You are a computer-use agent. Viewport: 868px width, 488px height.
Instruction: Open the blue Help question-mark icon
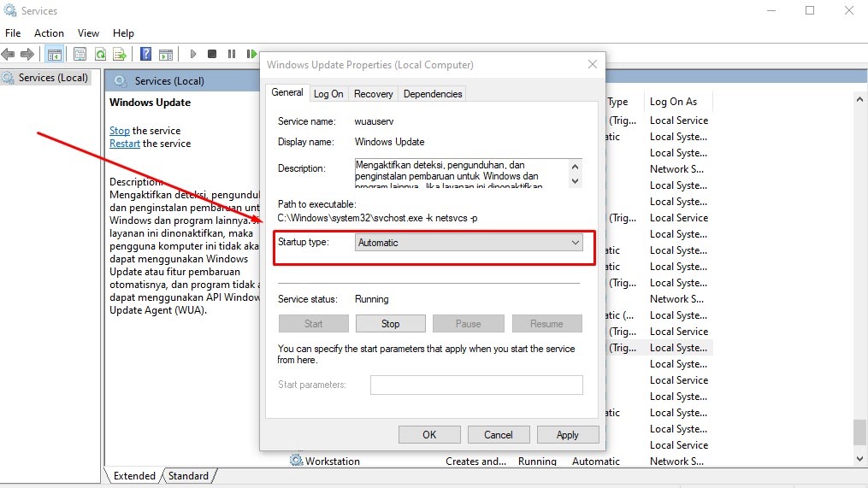(x=145, y=54)
